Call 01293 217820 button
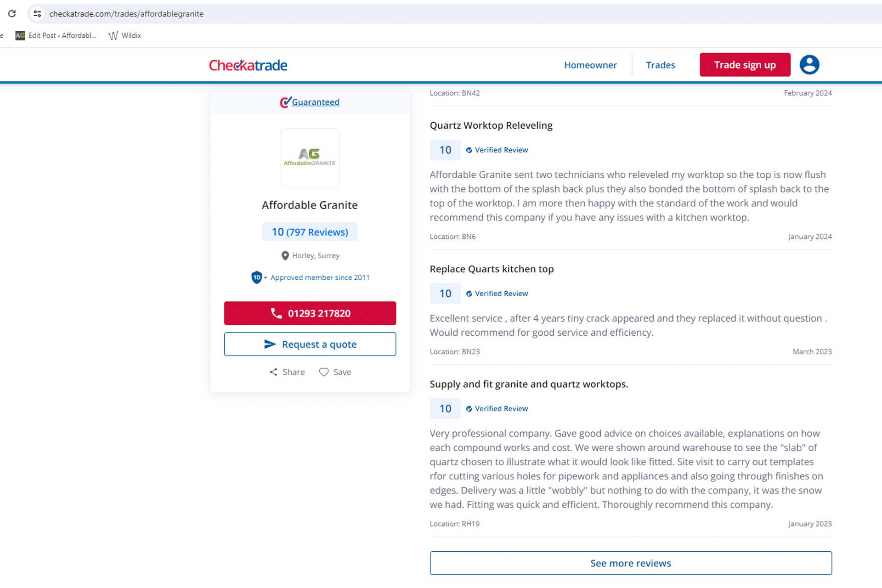The width and height of the screenshot is (882, 588). tap(310, 313)
